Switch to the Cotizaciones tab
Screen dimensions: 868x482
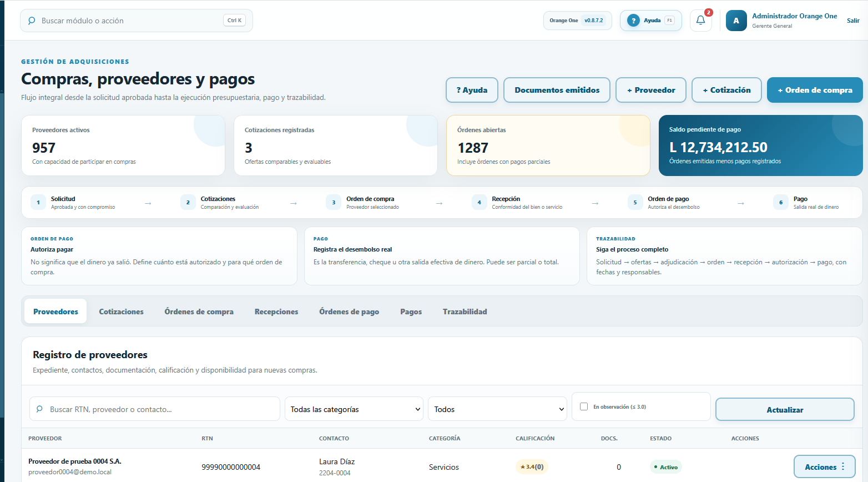point(122,312)
